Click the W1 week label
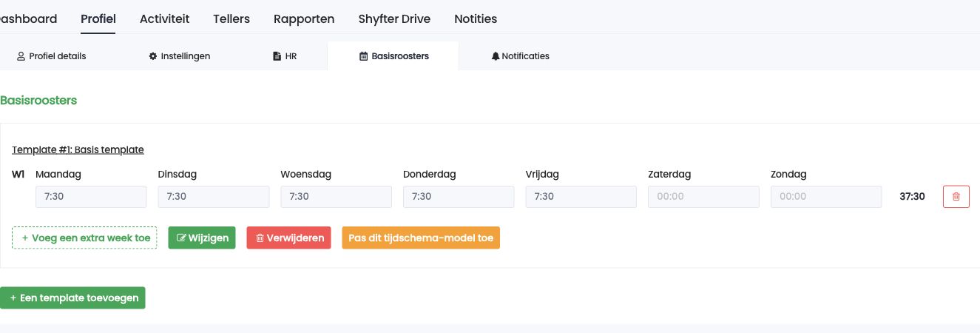The width and height of the screenshot is (980, 333). (18, 175)
